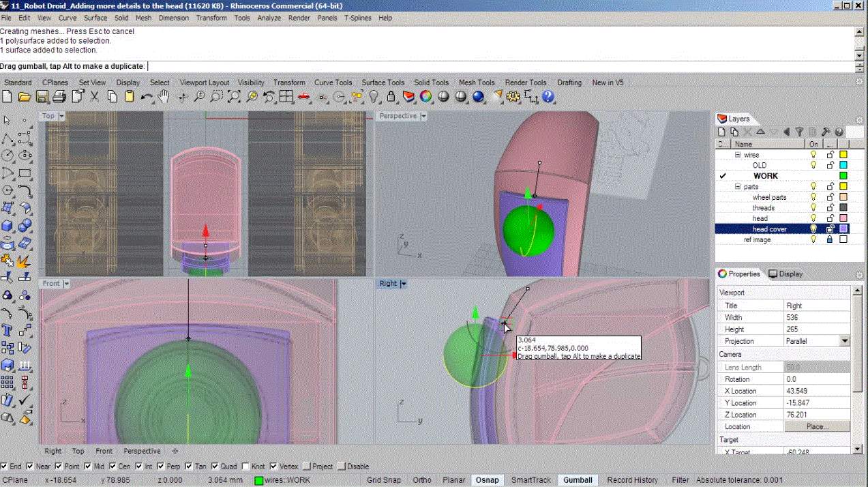
Task: Collapse the parts layer group
Action: click(x=738, y=186)
